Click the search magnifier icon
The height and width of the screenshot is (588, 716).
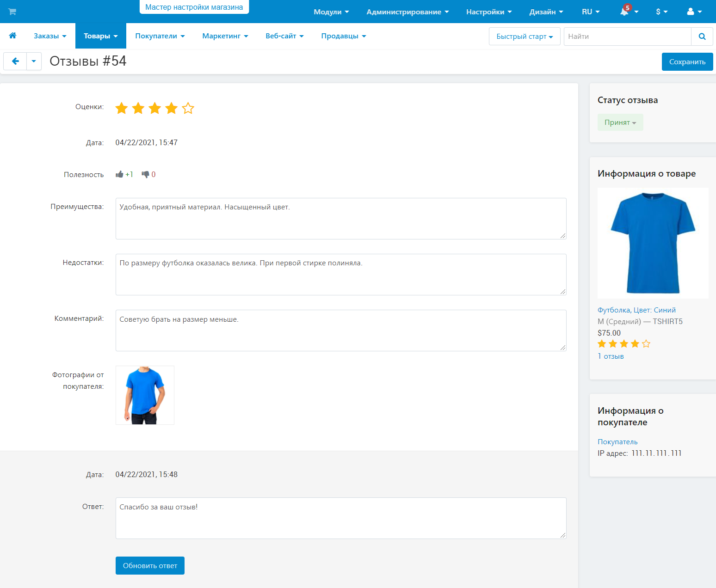tap(702, 37)
